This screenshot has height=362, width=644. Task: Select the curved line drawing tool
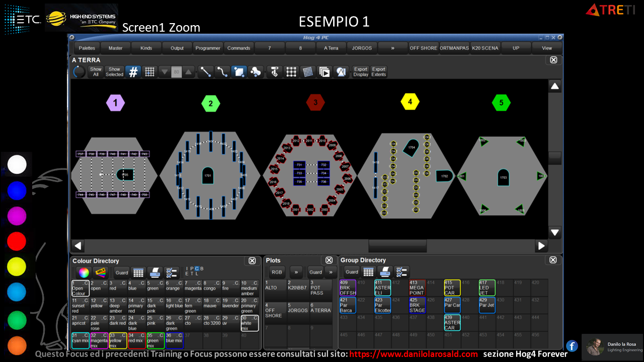[222, 72]
